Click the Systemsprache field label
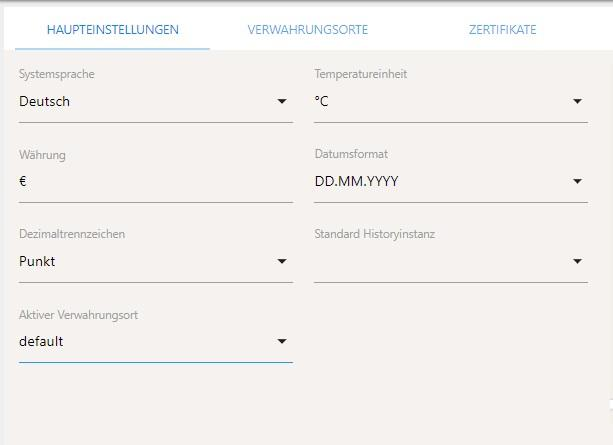This screenshot has width=613, height=445. pyautogui.click(x=57, y=75)
